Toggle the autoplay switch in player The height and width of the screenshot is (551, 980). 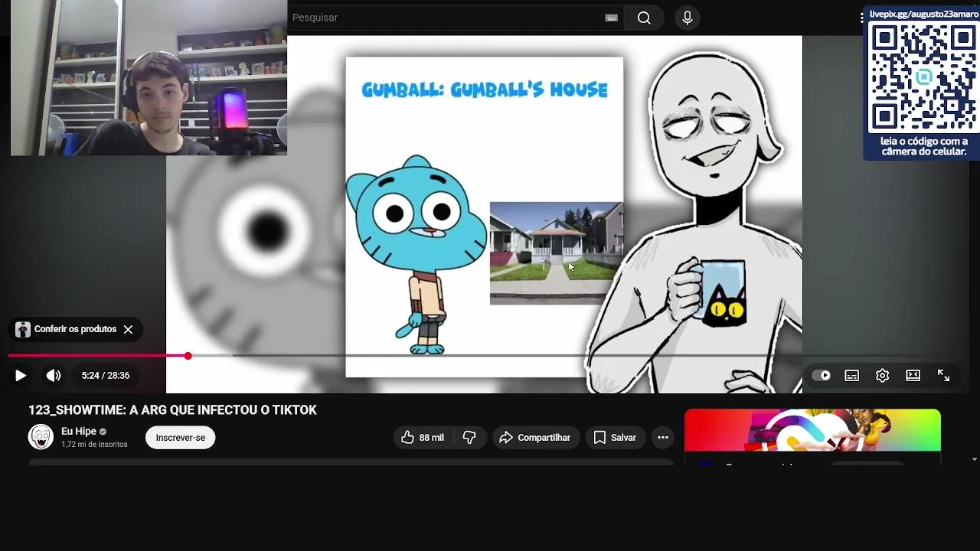[821, 376]
